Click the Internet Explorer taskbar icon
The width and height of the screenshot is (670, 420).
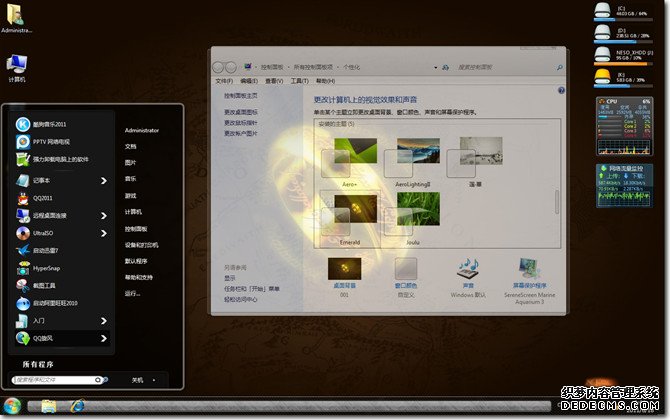77,406
